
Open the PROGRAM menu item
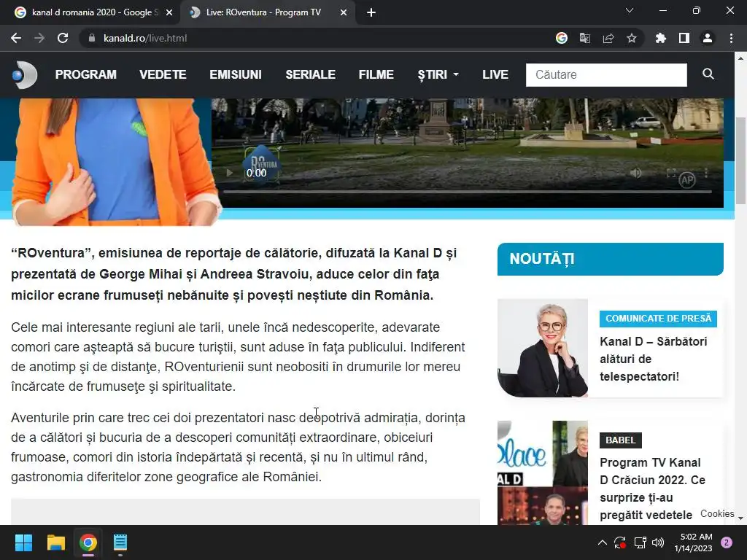86,75
